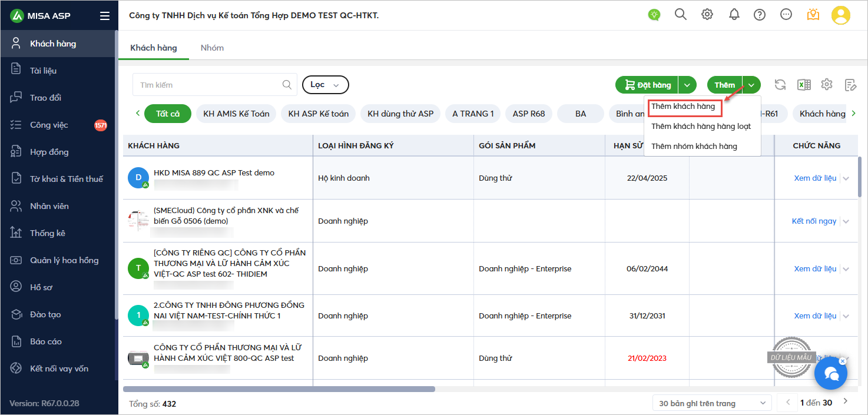This screenshot has height=415, width=868.
Task: Show notifications bell
Action: tap(734, 15)
